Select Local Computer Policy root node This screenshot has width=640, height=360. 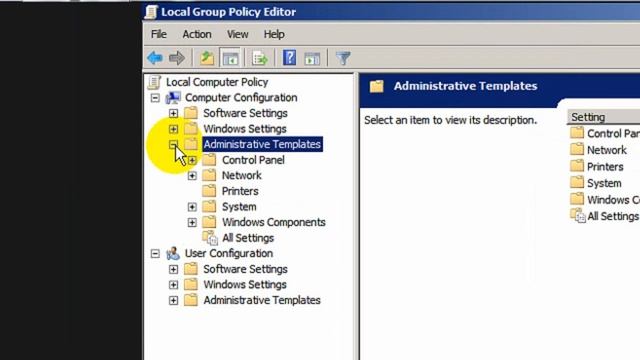coord(217,82)
